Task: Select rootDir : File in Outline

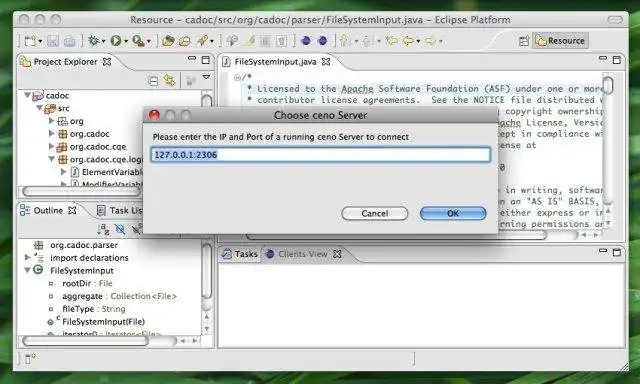Action: click(87, 283)
